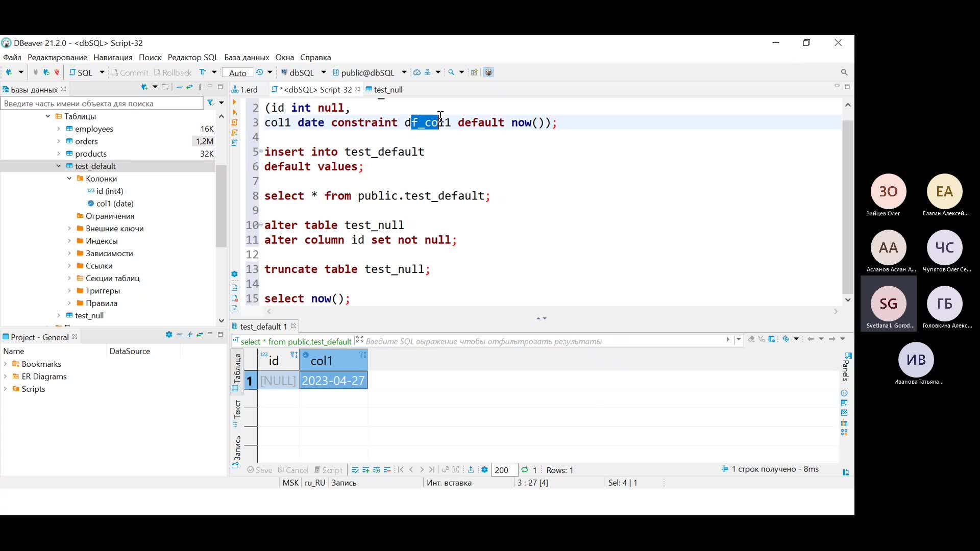Click the magnifier search icon in the main toolbar
980x551 pixels.
pyautogui.click(x=451, y=72)
